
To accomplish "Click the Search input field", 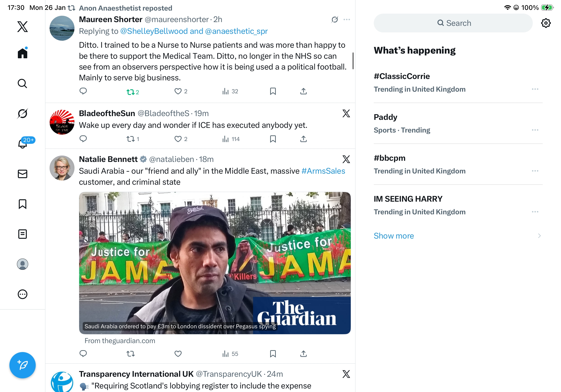I will pyautogui.click(x=453, y=23).
